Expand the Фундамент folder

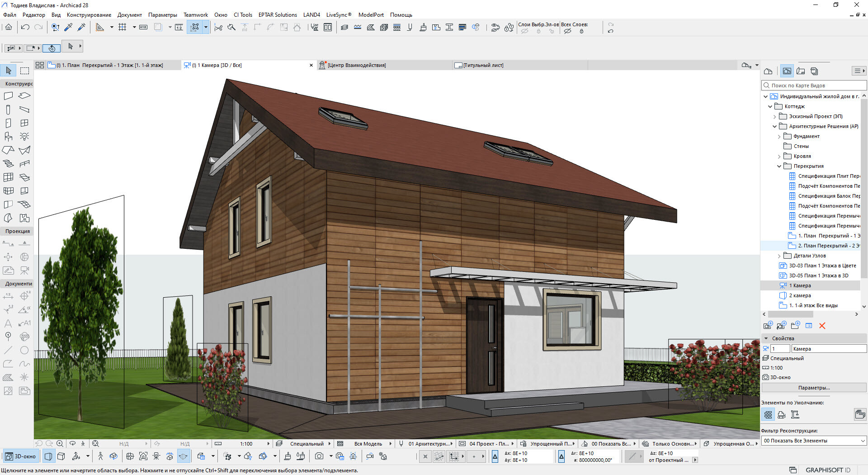coord(779,137)
